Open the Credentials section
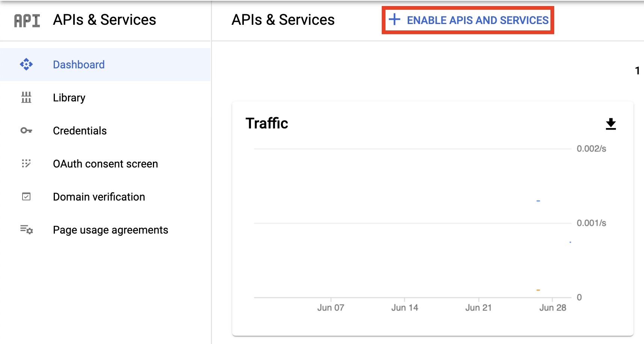644x344 pixels. point(80,131)
